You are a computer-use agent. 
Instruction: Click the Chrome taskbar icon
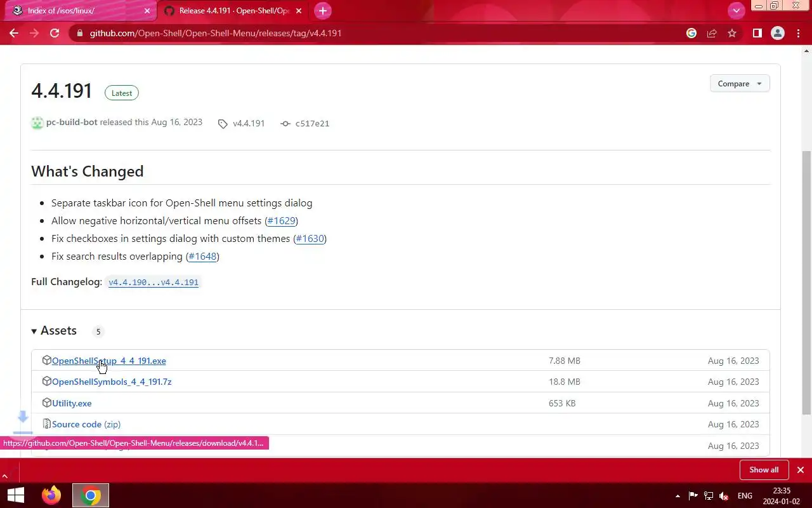pyautogui.click(x=91, y=495)
